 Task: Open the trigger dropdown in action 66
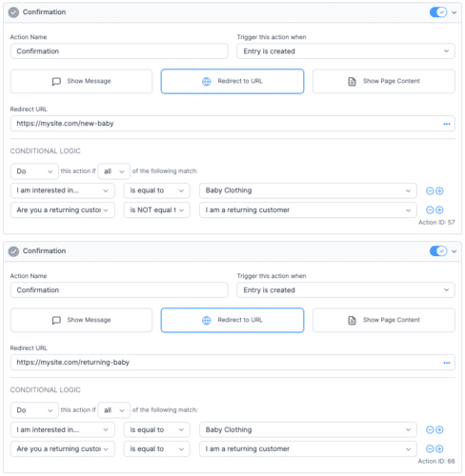tap(346, 290)
